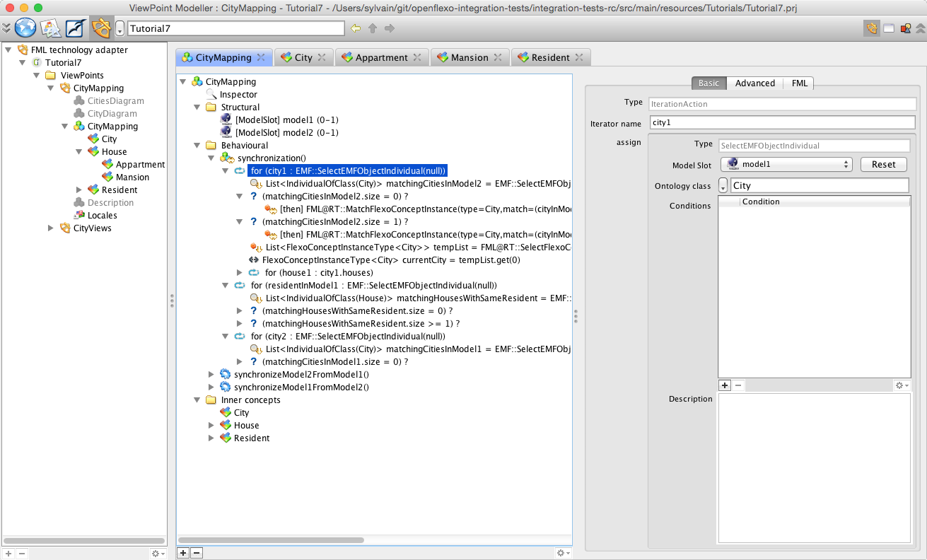Open the Advanced inspector tab
This screenshot has height=560, width=927.
click(x=755, y=83)
